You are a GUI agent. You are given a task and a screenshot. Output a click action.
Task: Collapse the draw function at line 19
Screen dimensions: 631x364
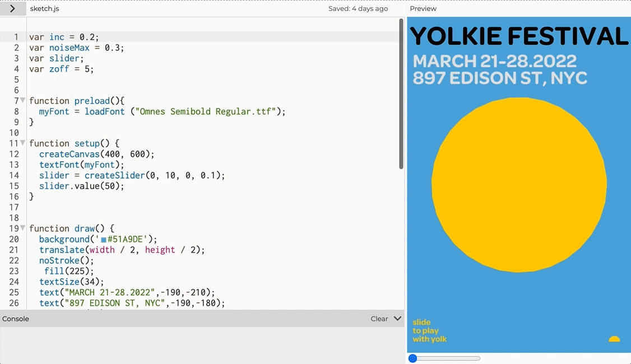23,228
